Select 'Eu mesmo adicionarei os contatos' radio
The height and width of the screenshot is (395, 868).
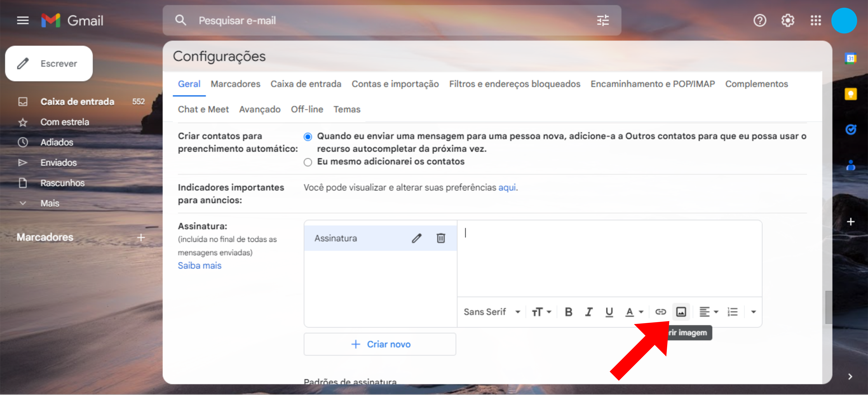click(308, 162)
